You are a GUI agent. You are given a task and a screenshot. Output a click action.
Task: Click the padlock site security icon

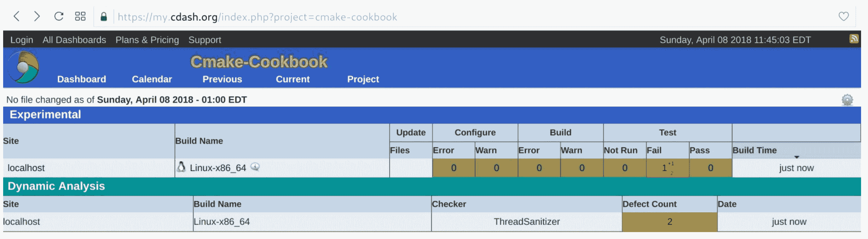click(104, 17)
